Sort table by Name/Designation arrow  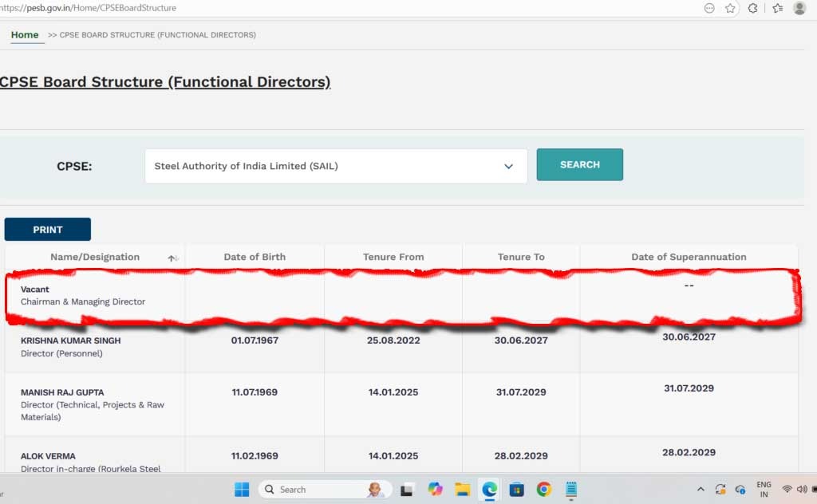(x=172, y=258)
